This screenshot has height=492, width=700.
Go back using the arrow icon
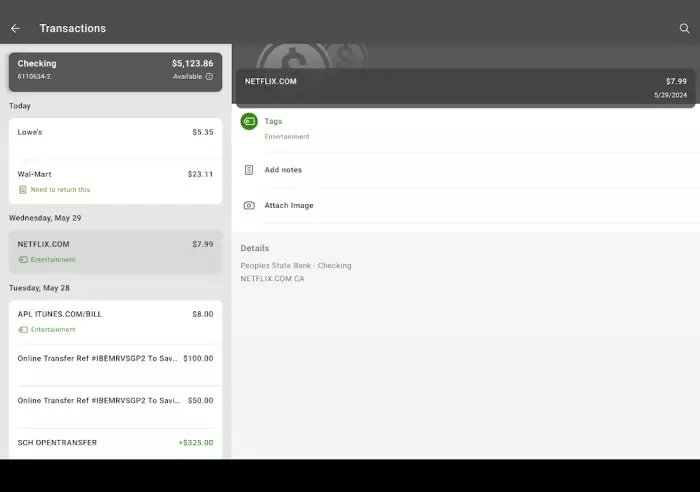[x=15, y=29]
